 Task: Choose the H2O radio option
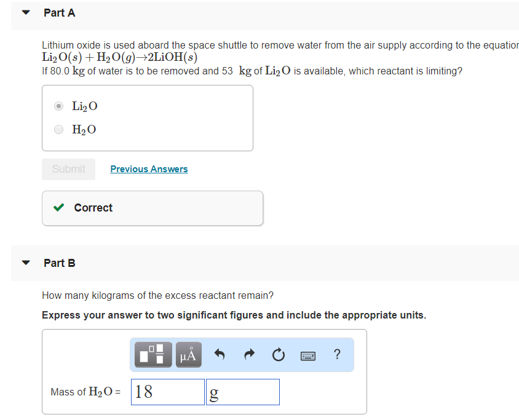coord(59,129)
